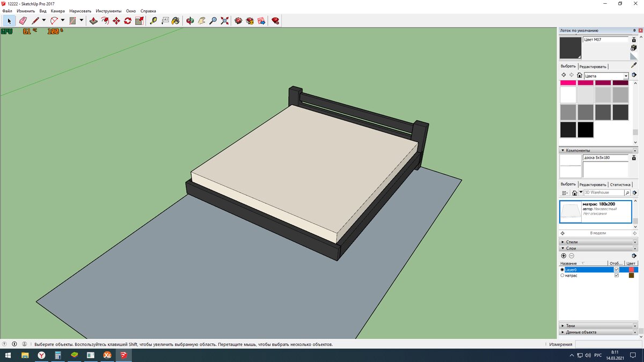644x362 pixels.
Task: Open Extension Warehouse toolbar icon
Action: coord(250,21)
